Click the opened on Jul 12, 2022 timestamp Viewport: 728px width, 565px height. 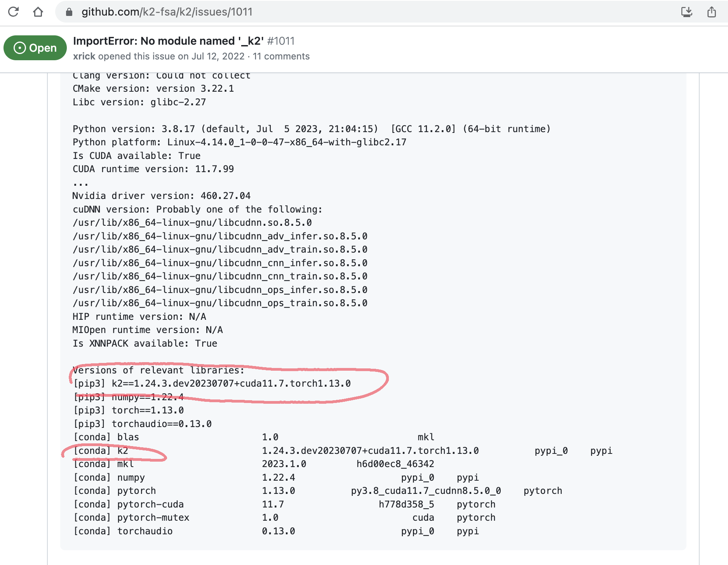tap(216, 56)
